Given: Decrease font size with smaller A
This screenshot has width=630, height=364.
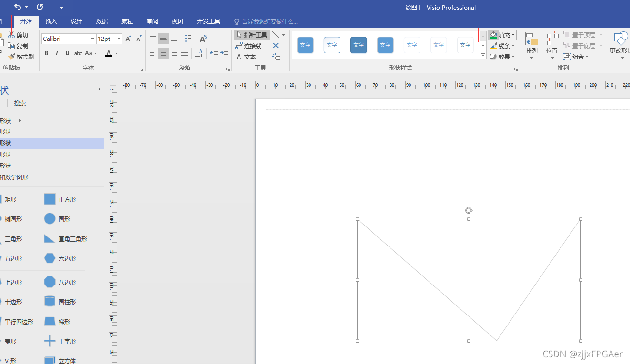Looking at the screenshot, I should (x=139, y=39).
